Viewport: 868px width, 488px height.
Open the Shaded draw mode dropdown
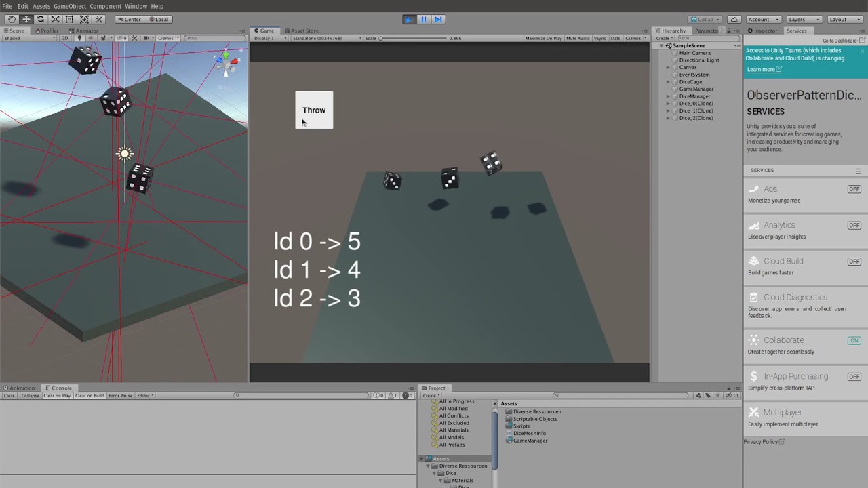coord(28,38)
